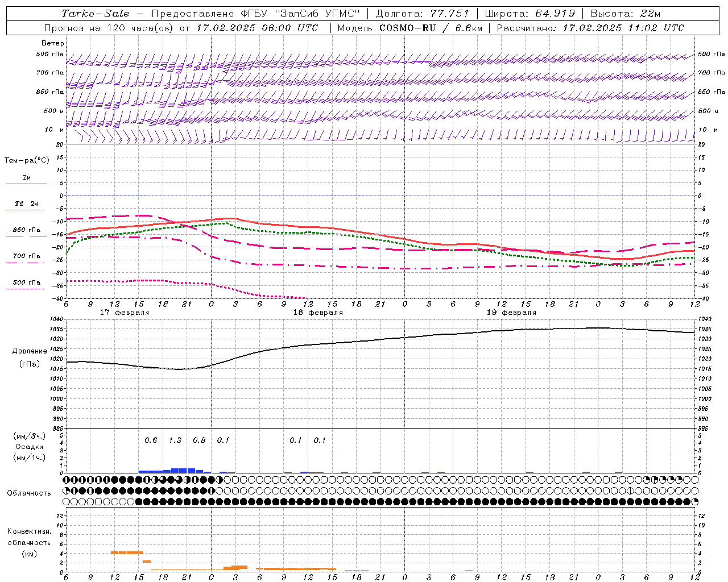Click the tallest blue precipitation bar near 21h
728x582 pixels.
tap(183, 471)
